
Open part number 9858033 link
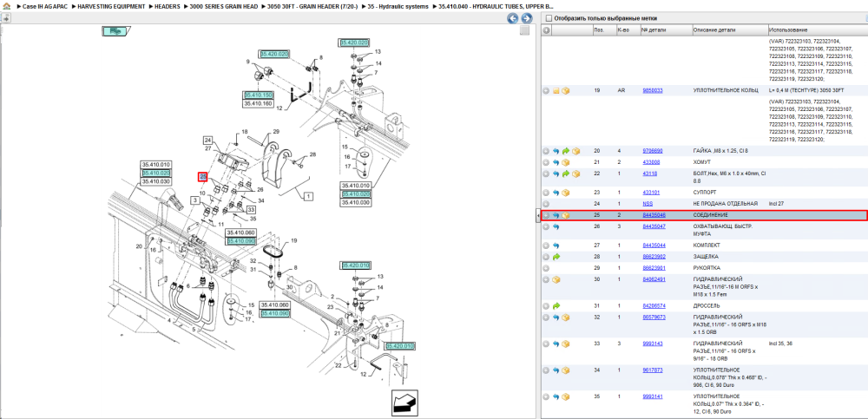coord(653,90)
